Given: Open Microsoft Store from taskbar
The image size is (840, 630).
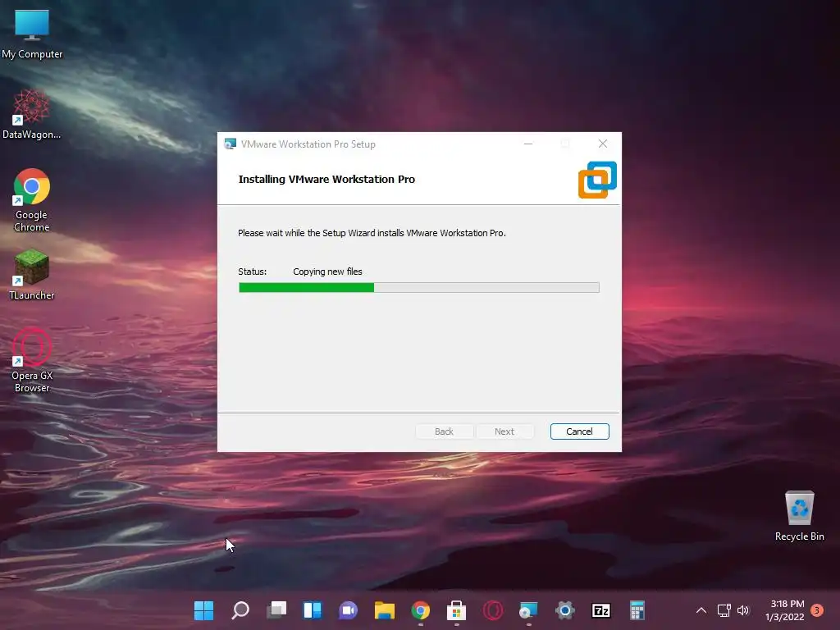Looking at the screenshot, I should coord(456,610).
